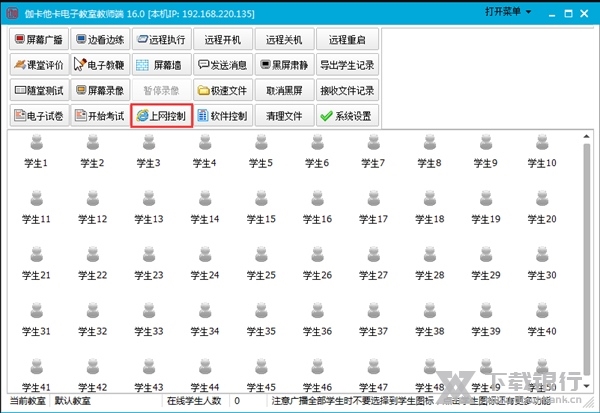Click the student list vertical scrollbar thumb
This screenshot has height=413, width=600.
point(586,259)
